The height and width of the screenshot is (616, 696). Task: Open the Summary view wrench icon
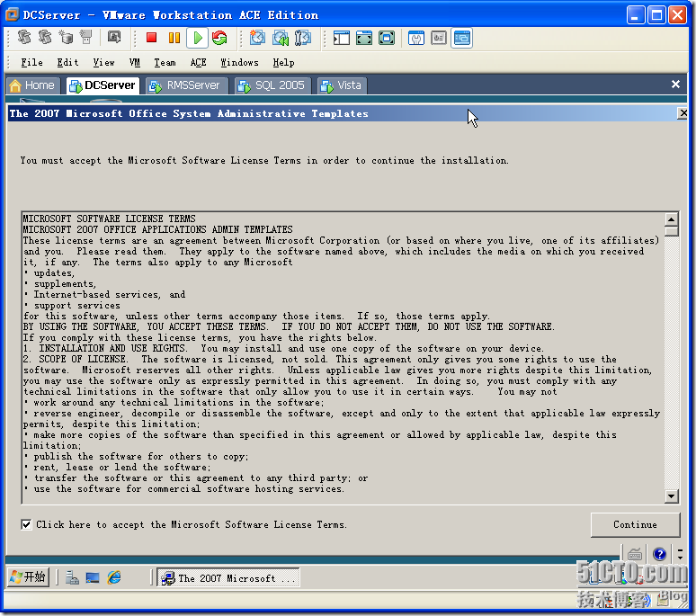point(416,38)
